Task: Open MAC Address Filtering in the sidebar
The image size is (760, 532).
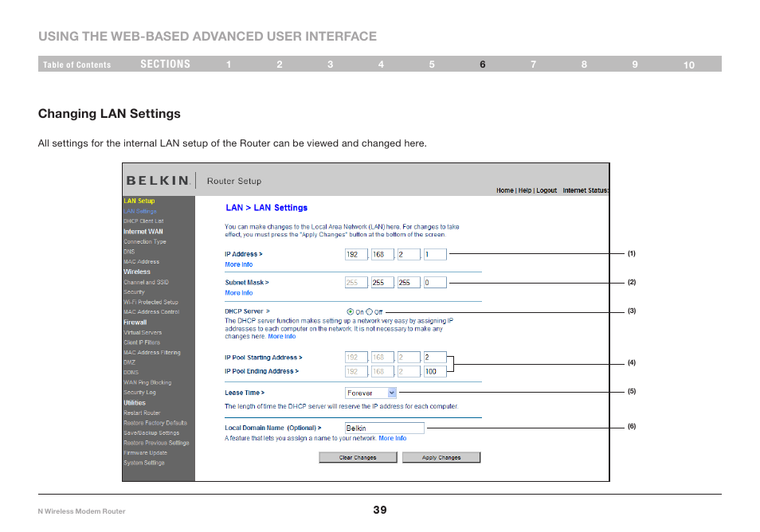Action: coord(151,352)
